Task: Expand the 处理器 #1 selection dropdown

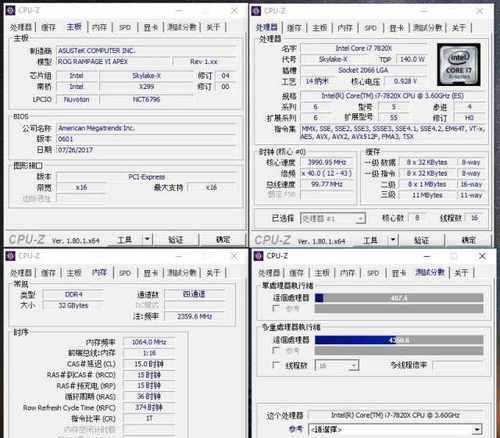Action: coord(360,219)
